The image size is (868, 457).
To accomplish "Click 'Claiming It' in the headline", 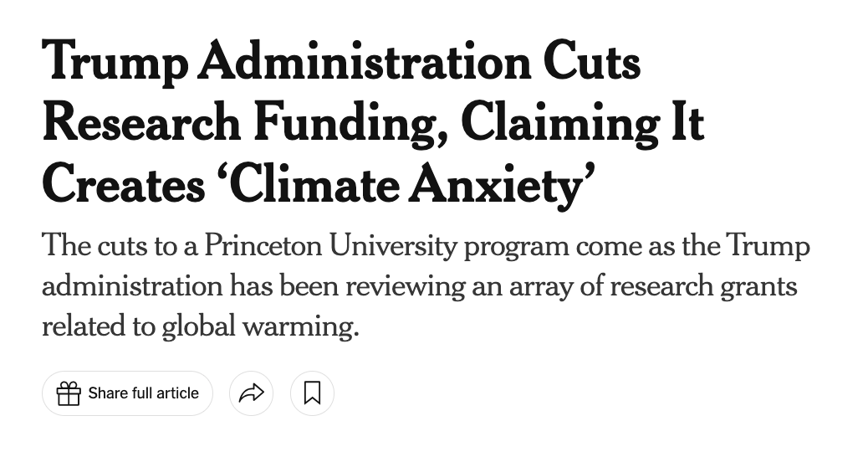I will click(582, 123).
